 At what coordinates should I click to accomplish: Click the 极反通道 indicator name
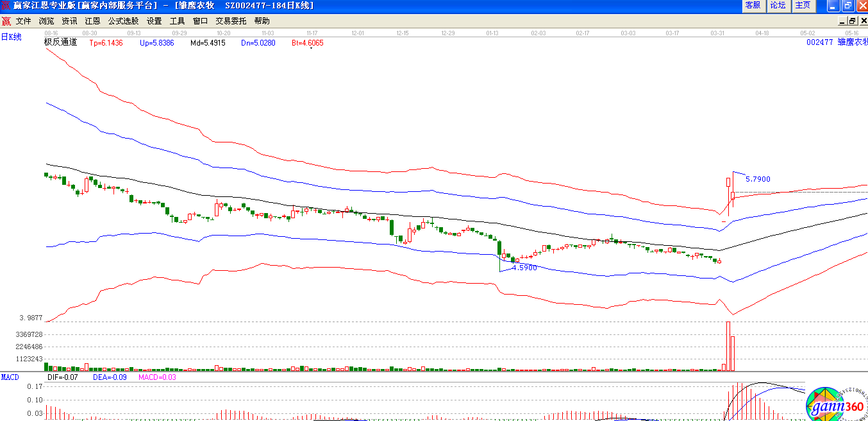60,42
